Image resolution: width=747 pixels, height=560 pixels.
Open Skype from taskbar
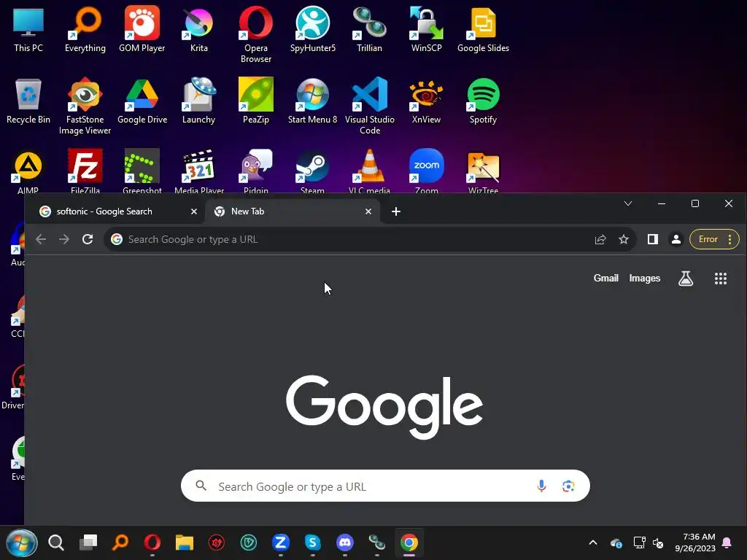click(312, 542)
